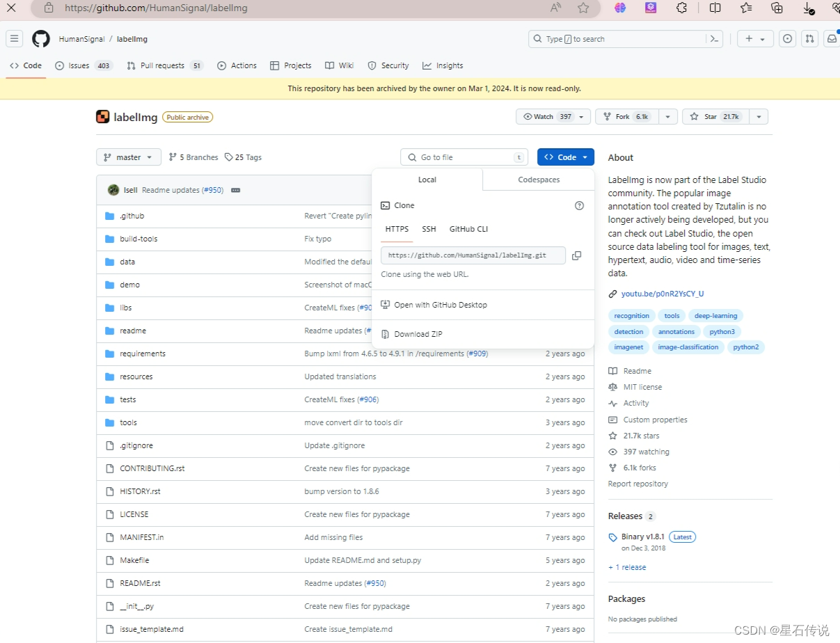Screen dimensions: 840x643
Task: View site information lock icon
Action: 48,8
